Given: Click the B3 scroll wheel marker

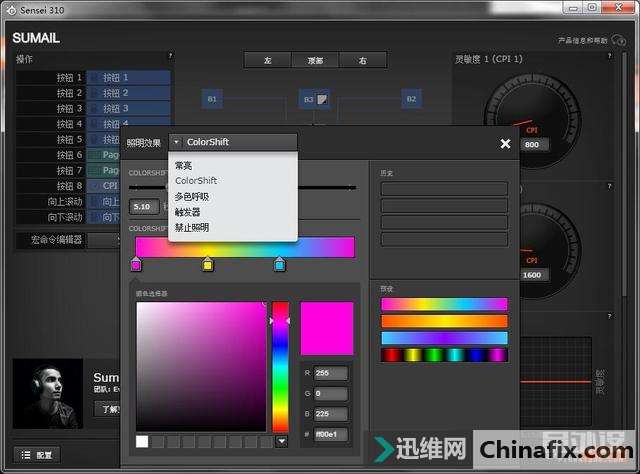Looking at the screenshot, I should tap(314, 99).
